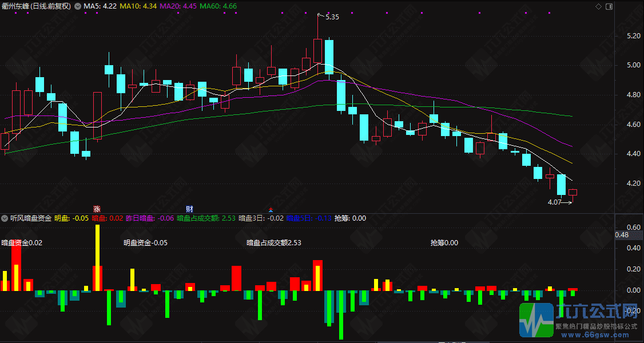Click the MA5: 4.22 label

click(99, 6)
